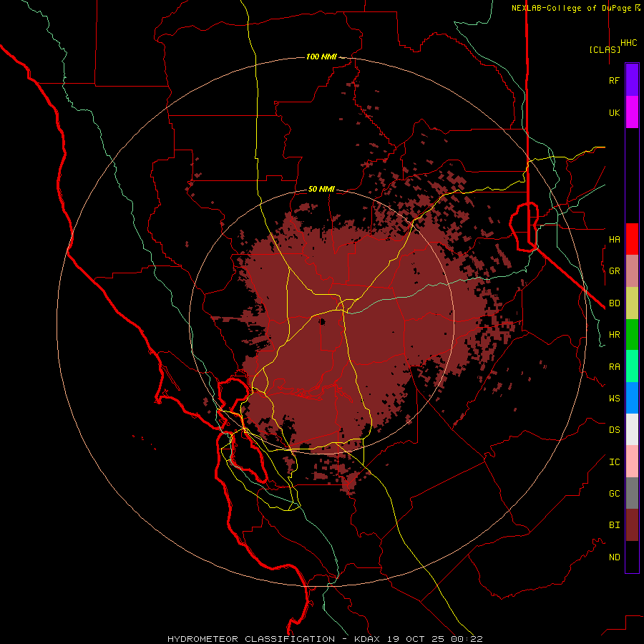Click the RF legend label
644x644 pixels.
coord(614,80)
